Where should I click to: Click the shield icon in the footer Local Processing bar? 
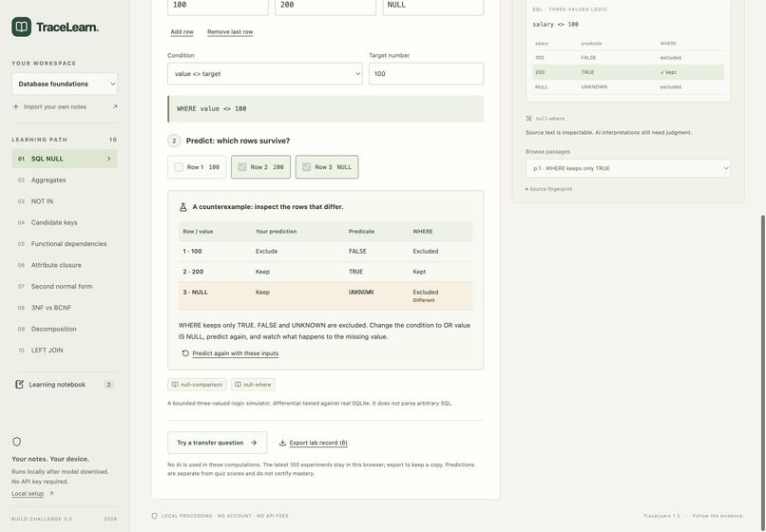click(154, 516)
